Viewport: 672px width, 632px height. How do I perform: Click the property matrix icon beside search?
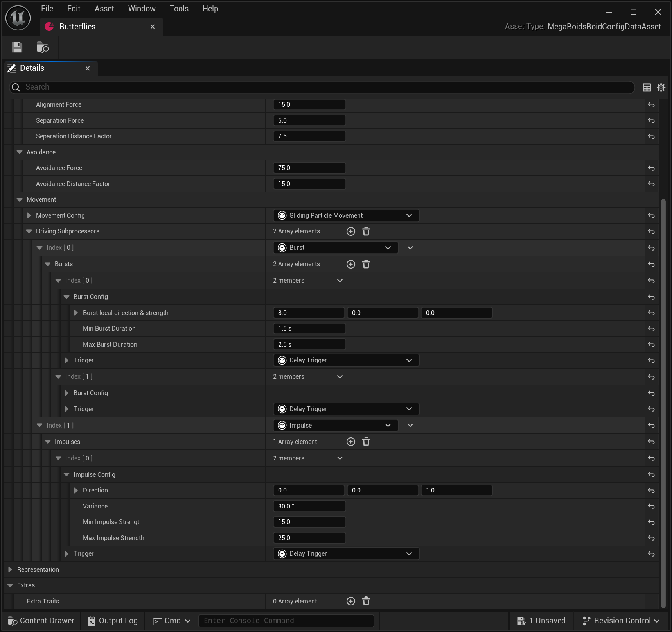click(647, 87)
